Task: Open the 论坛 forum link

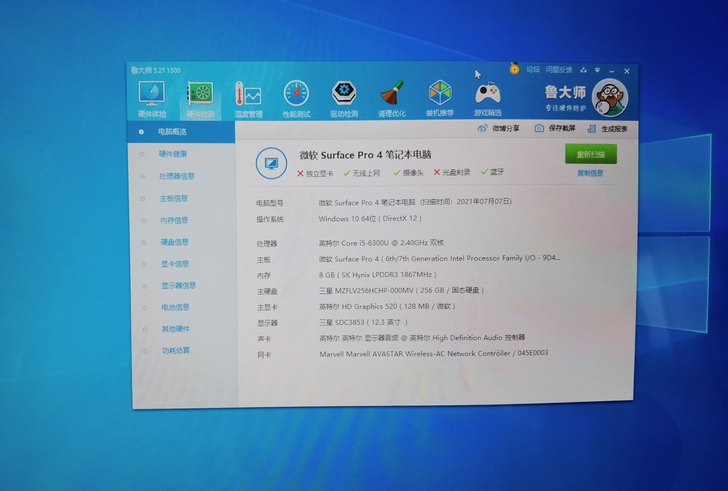Action: 533,70
